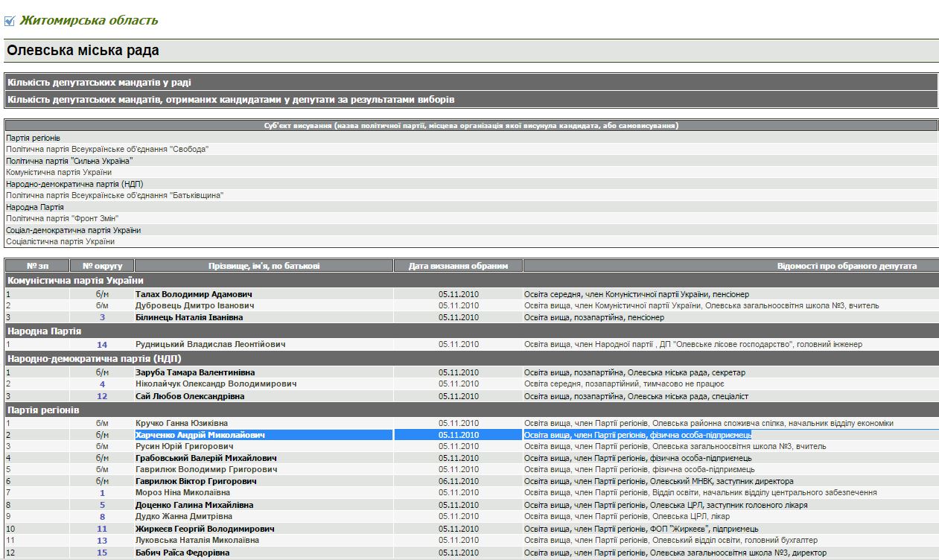The height and width of the screenshot is (560, 939).
Task: Click district 13 link for Луковська Наталія
Action: pos(102,541)
